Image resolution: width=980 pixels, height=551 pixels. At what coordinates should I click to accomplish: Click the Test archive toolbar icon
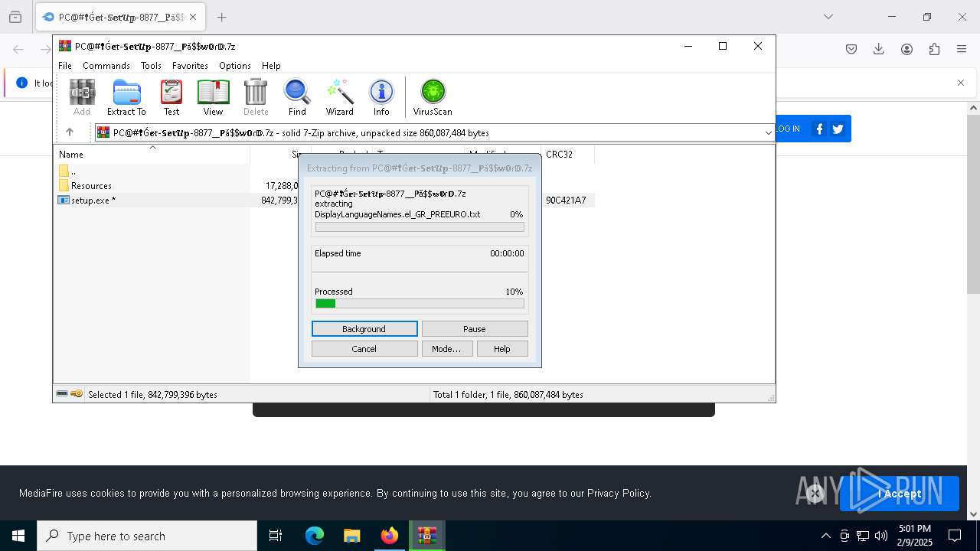click(x=171, y=97)
